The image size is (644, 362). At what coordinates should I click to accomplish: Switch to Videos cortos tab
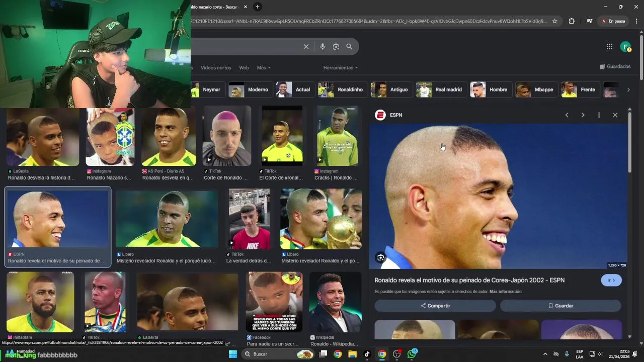pyautogui.click(x=216, y=68)
